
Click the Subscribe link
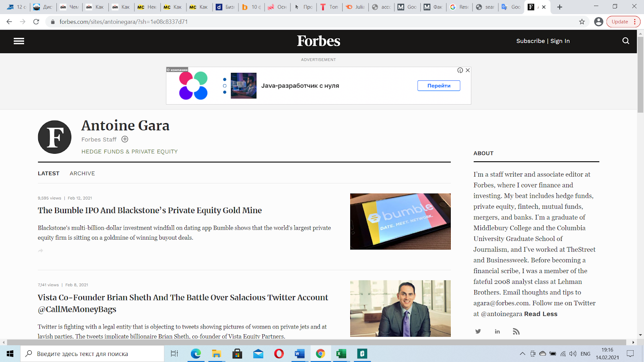(530, 41)
